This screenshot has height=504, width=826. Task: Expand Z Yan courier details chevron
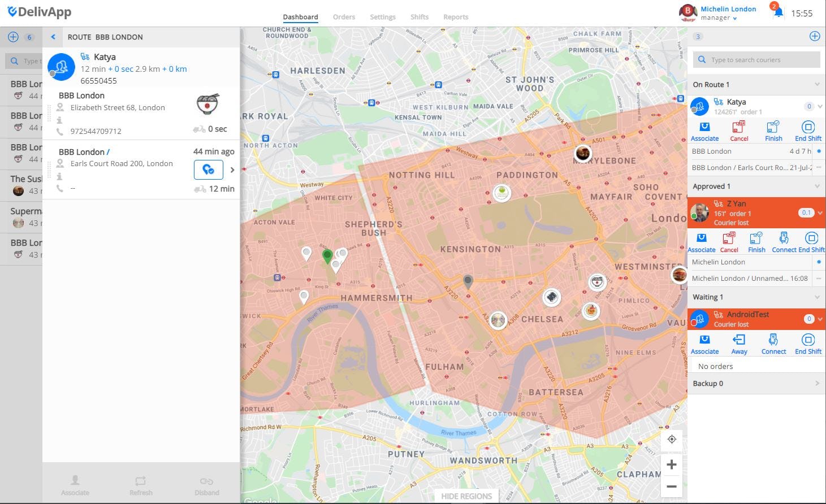(x=820, y=213)
